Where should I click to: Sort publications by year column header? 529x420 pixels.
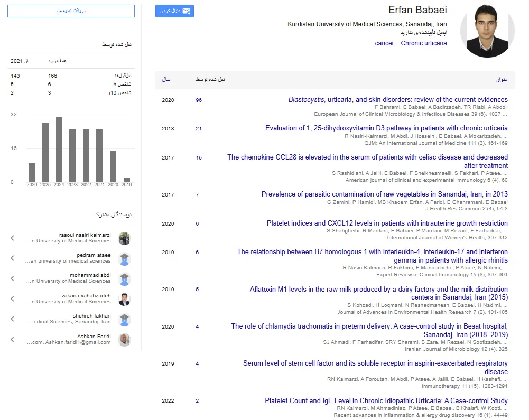[x=166, y=80]
